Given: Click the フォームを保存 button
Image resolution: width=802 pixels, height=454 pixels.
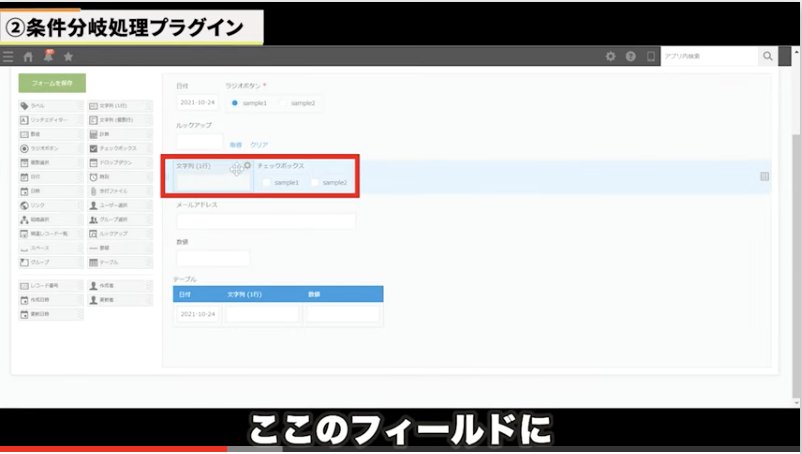Looking at the screenshot, I should pos(52,83).
